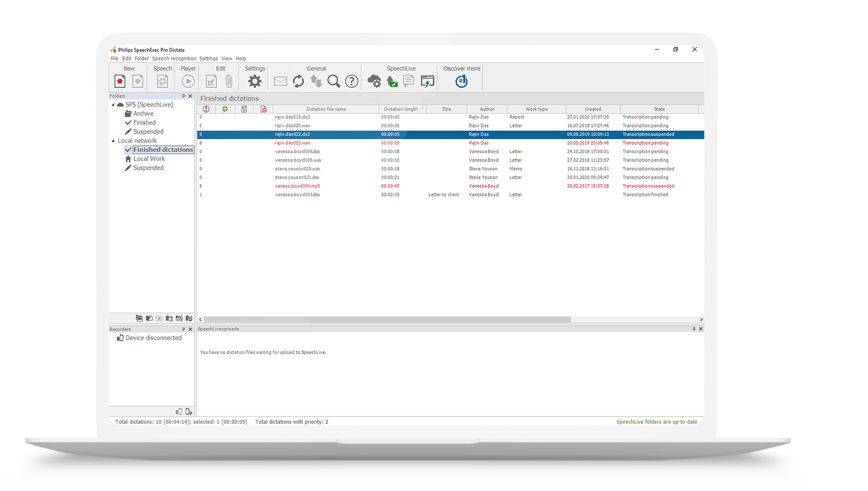Viewport: 868px width, 491px height.
Task: Pin the Folders panel
Action: click(x=183, y=96)
